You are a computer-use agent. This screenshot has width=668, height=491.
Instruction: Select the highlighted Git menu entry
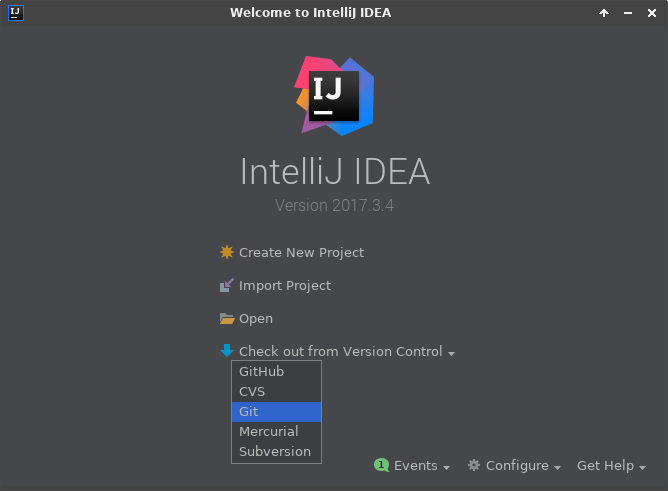[276, 412]
